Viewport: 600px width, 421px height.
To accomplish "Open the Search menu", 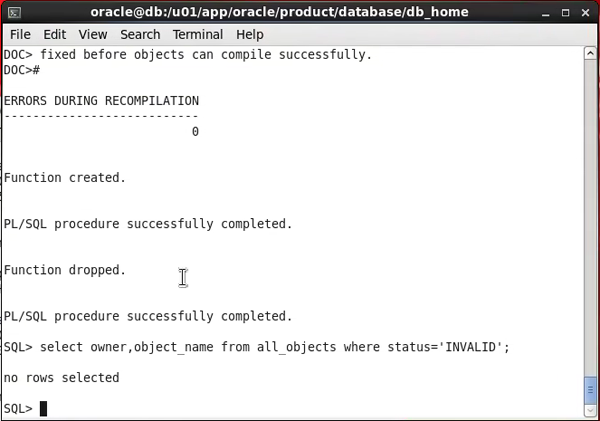I will pyautogui.click(x=140, y=34).
